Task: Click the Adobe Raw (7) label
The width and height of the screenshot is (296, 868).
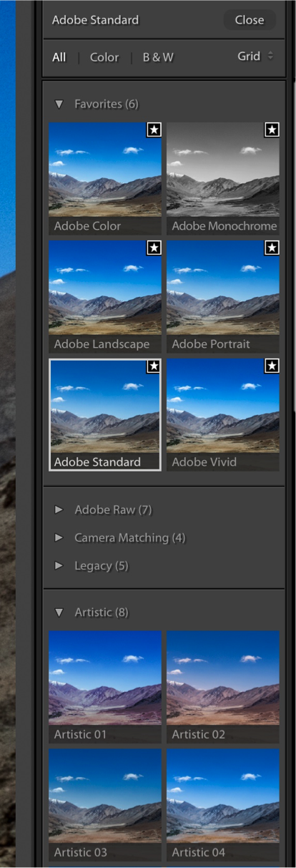Action: click(x=113, y=510)
